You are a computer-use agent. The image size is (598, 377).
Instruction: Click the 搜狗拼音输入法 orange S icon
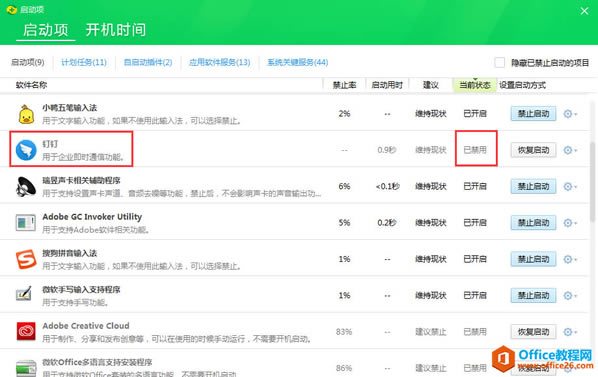pyautogui.click(x=26, y=259)
